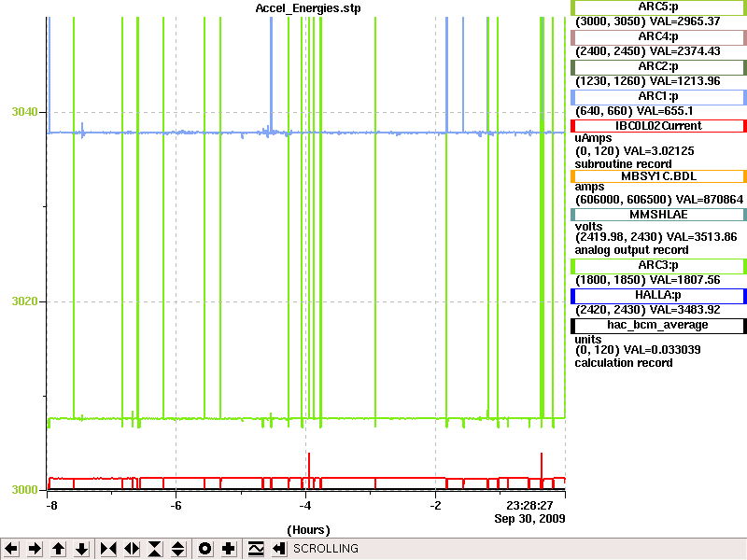
Task: Click the 23:28:27 timestamp label
Action: point(529,505)
